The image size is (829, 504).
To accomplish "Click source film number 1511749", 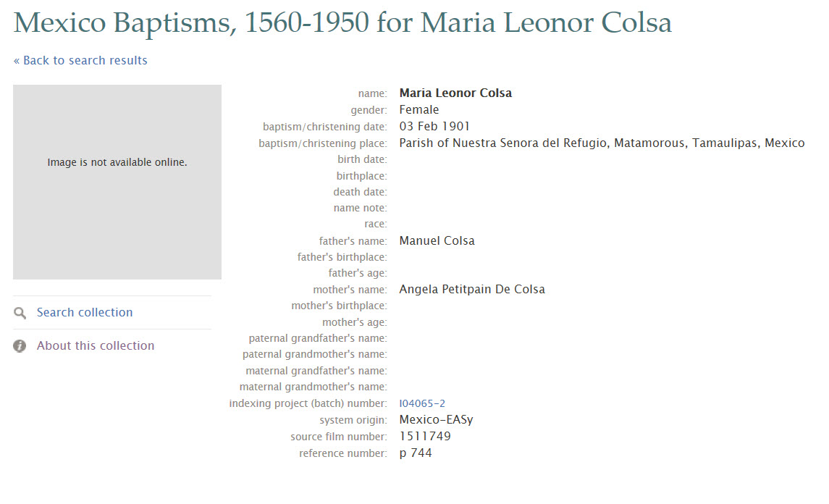I will (425, 437).
